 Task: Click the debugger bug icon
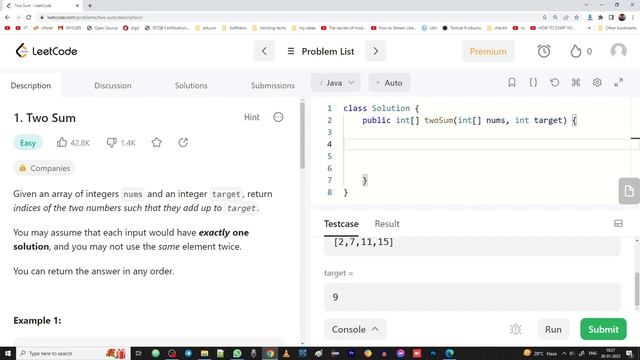tap(516, 329)
